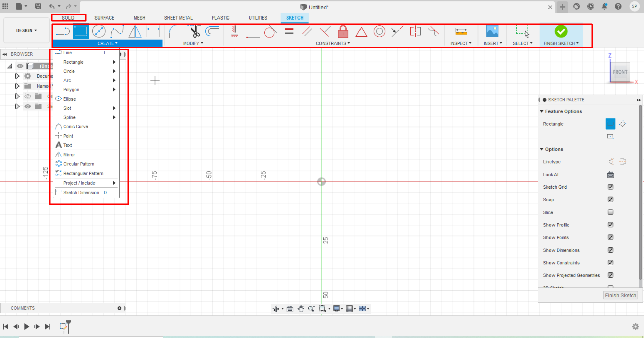Choose Circular Pattern from Create menu
The width and height of the screenshot is (644, 338).
(86, 164)
